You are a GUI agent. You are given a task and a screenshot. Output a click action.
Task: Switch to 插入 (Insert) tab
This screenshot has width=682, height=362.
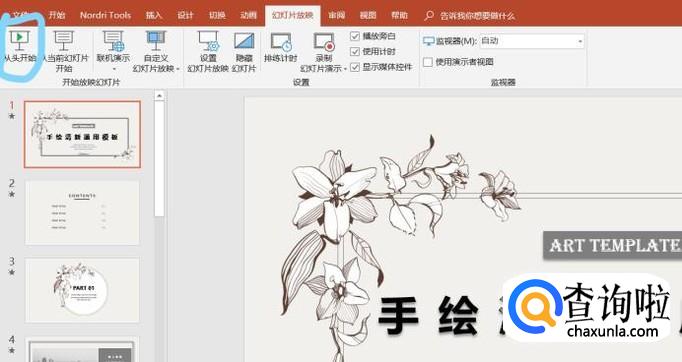pos(154,15)
